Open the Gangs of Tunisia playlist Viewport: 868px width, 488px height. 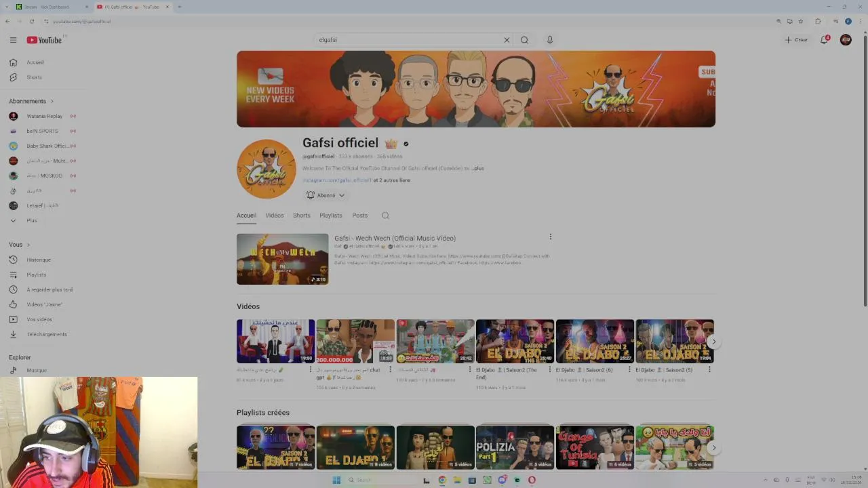(595, 447)
